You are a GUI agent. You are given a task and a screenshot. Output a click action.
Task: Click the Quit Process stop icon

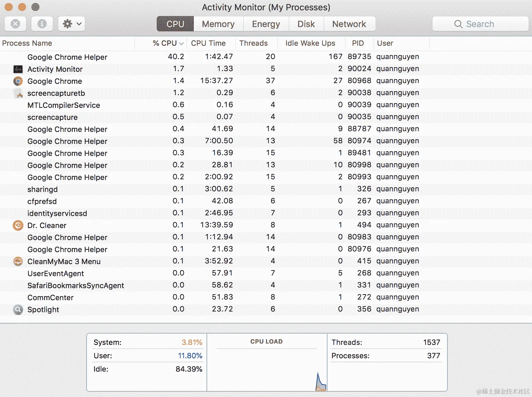coord(15,24)
